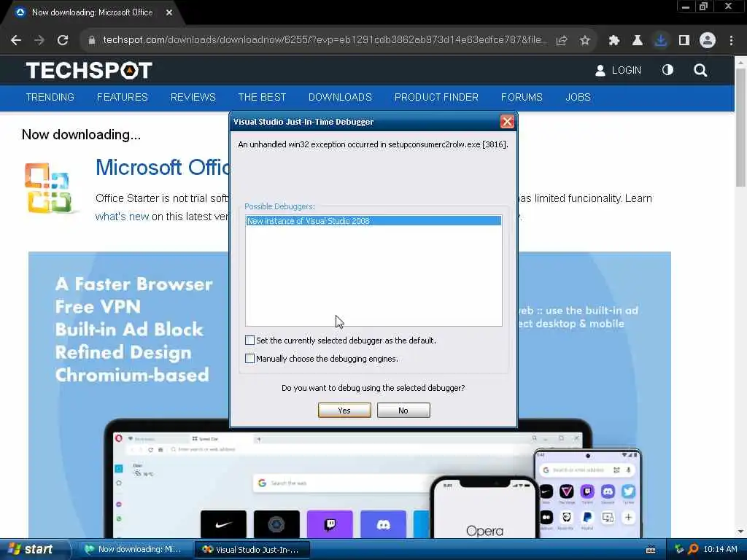
Task: Click No to decline debugging
Action: click(403, 411)
